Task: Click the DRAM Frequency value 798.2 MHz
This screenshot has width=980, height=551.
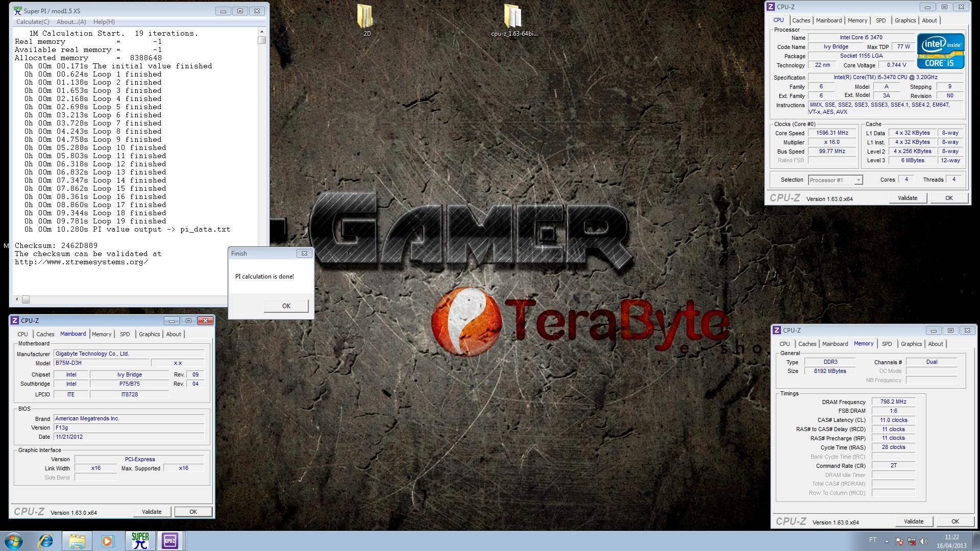Action: tap(893, 402)
